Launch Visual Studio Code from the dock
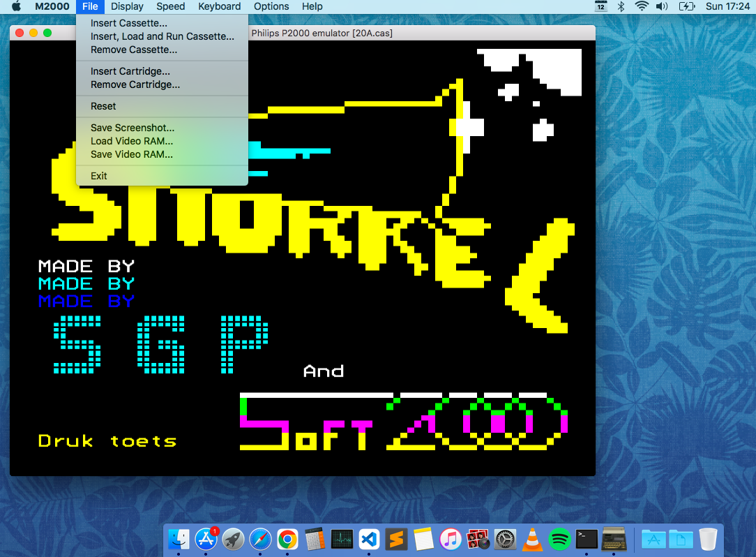Screen dimensions: 756x557 (369, 539)
